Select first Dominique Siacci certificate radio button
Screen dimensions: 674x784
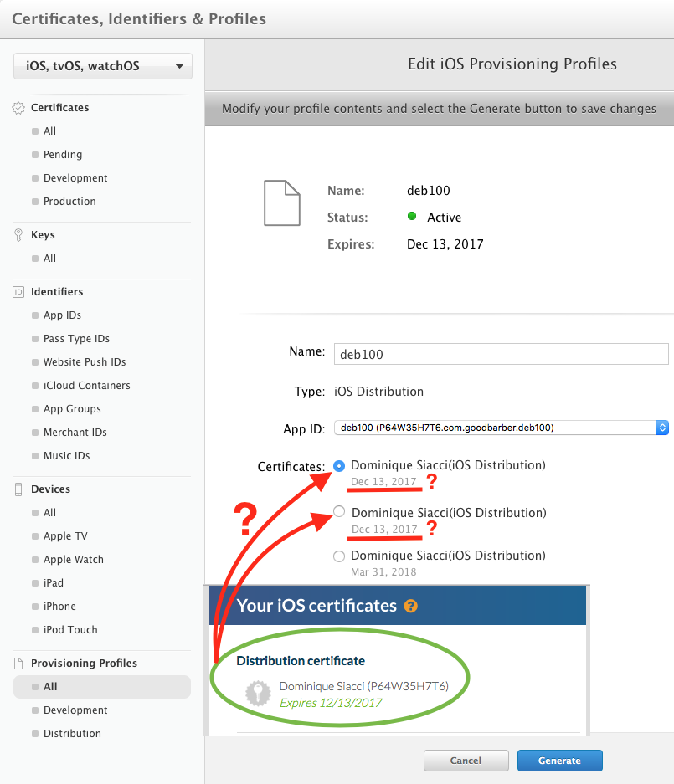click(339, 465)
